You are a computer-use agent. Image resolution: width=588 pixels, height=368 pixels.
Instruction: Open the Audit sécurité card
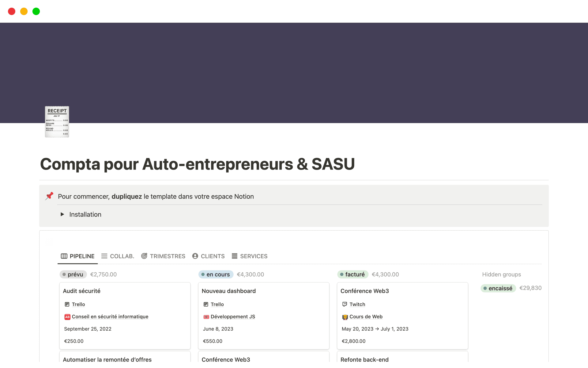(81, 291)
